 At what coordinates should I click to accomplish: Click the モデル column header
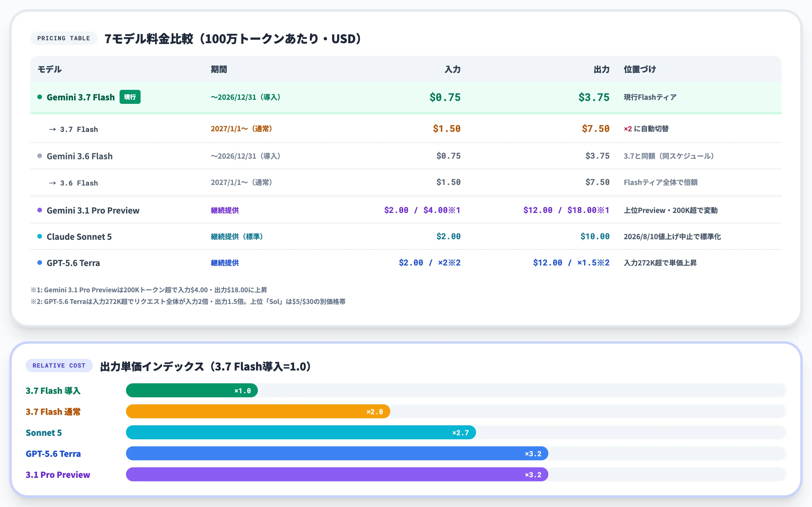(x=50, y=69)
